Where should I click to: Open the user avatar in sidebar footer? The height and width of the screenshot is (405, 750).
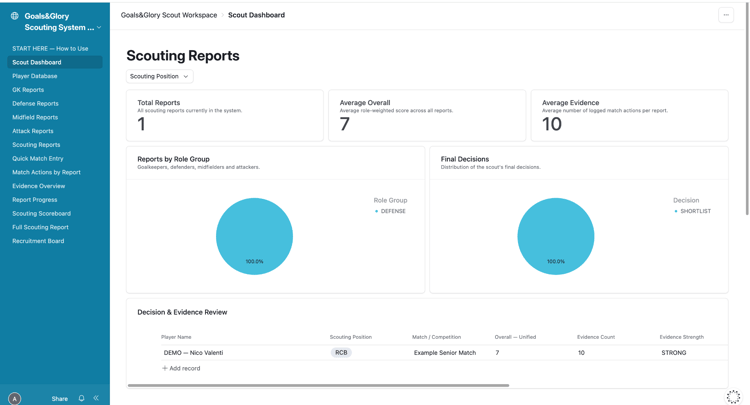coord(15,398)
